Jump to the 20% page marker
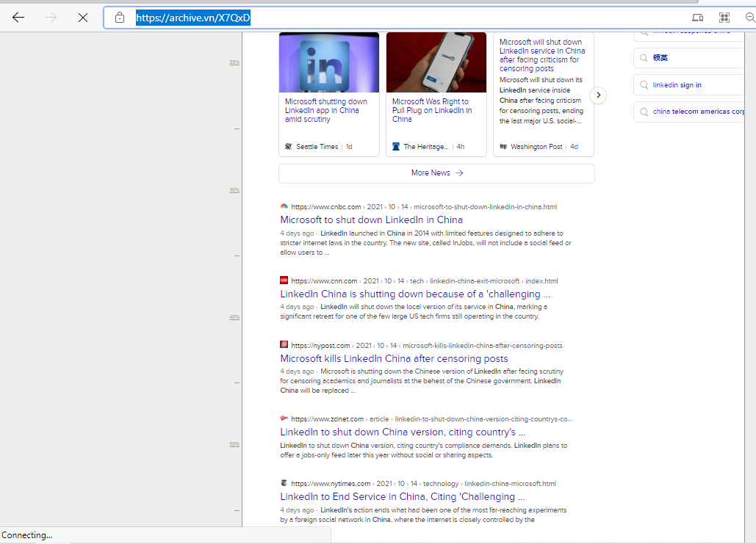Viewport: 756px width, 544px height. (234, 62)
